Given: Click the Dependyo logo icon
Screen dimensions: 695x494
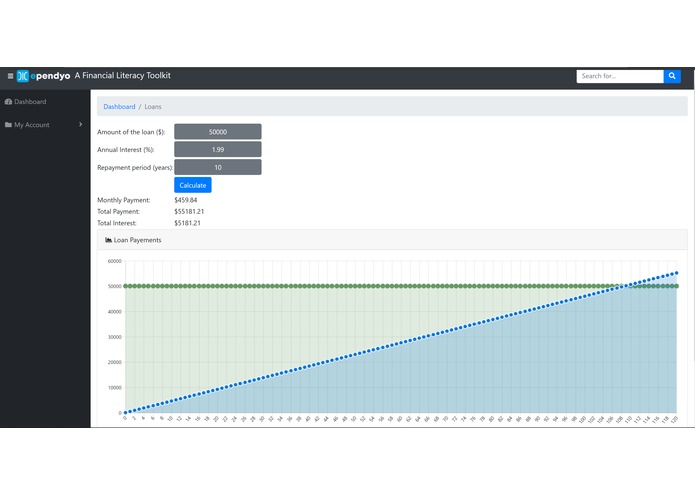Looking at the screenshot, I should [23, 76].
